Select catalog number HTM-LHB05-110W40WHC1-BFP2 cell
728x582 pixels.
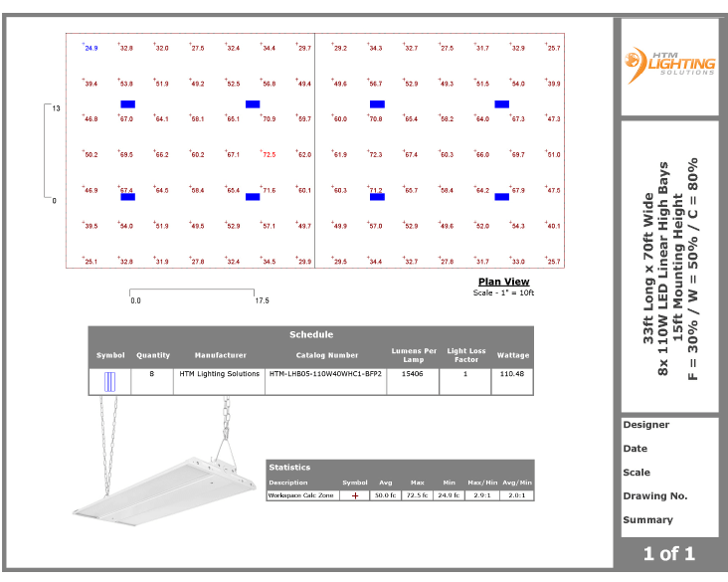point(324,374)
